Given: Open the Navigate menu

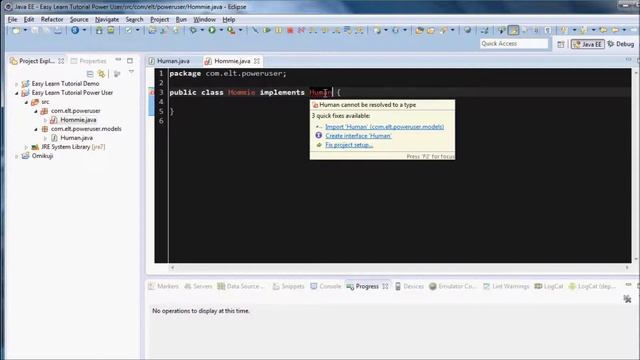Looking at the screenshot, I should coord(107,19).
